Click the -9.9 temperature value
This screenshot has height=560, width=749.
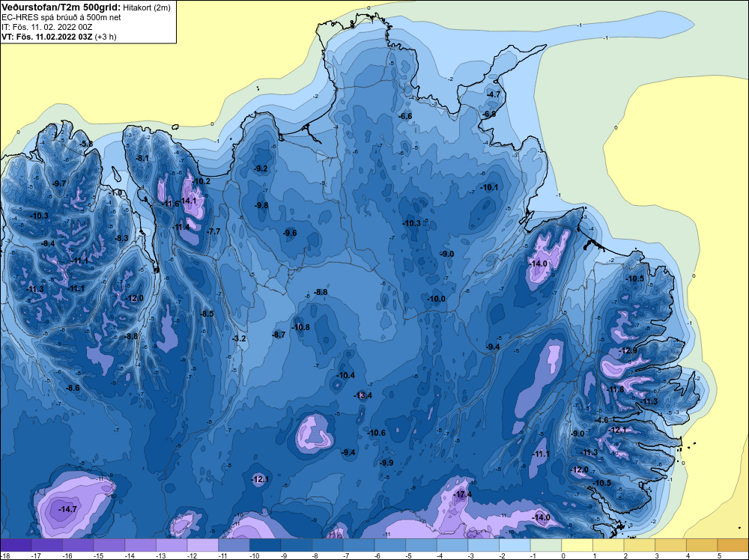pyautogui.click(x=386, y=463)
